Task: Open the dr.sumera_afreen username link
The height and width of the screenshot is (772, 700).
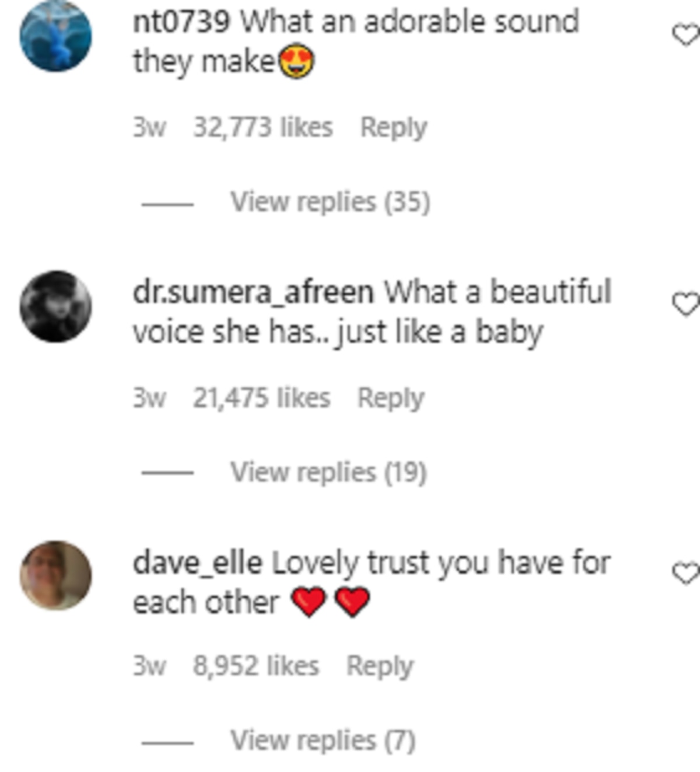Action: (x=253, y=292)
